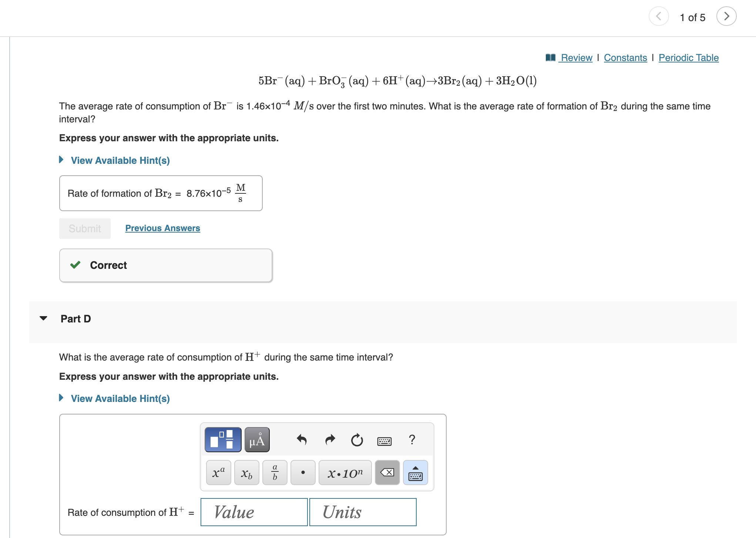756x538 pixels.
Task: Open keyboard shortcuts icon
Action: pyautogui.click(x=384, y=441)
